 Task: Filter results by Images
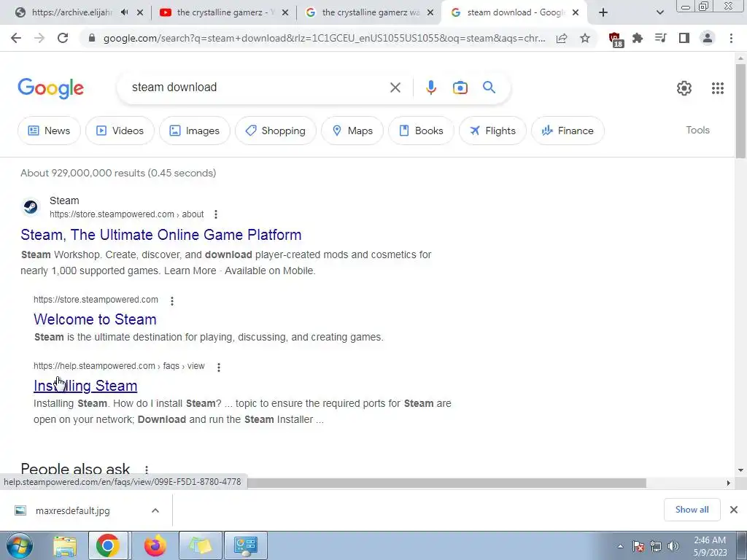pyautogui.click(x=194, y=131)
